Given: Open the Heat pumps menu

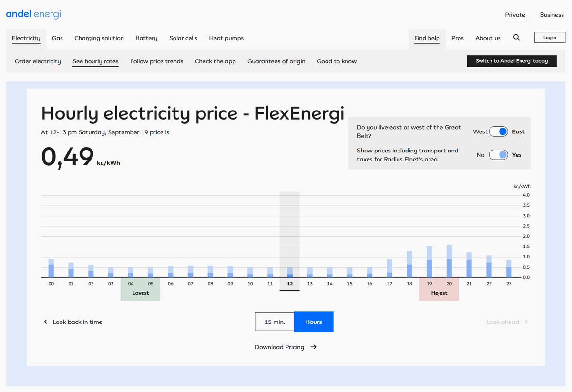Looking at the screenshot, I should [x=226, y=38].
